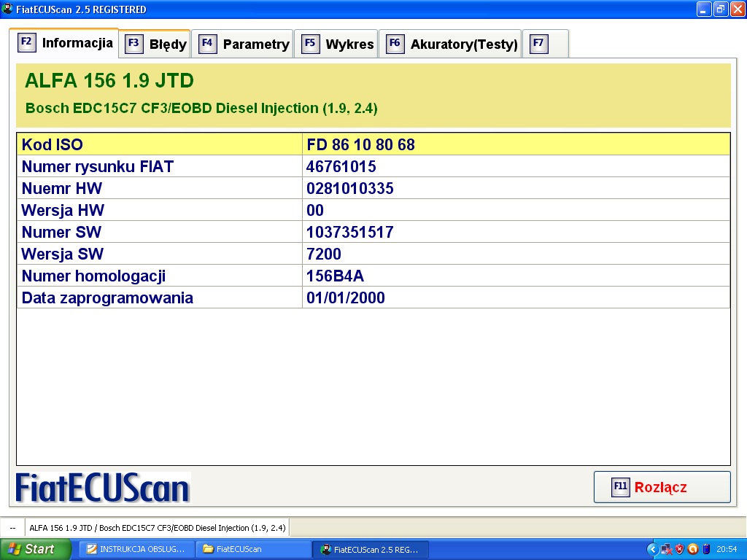Screen dimensions: 747x560
Task: Click programming date 01/01/2000
Action: [346, 297]
